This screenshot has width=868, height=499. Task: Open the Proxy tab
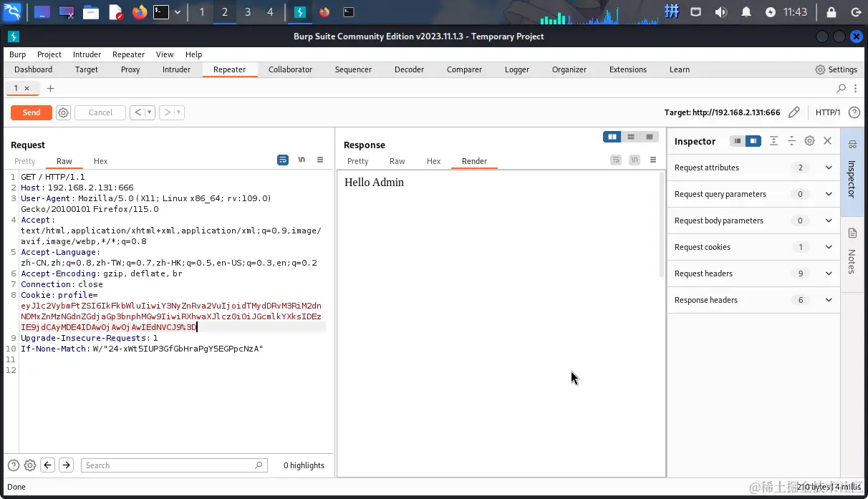tap(130, 69)
